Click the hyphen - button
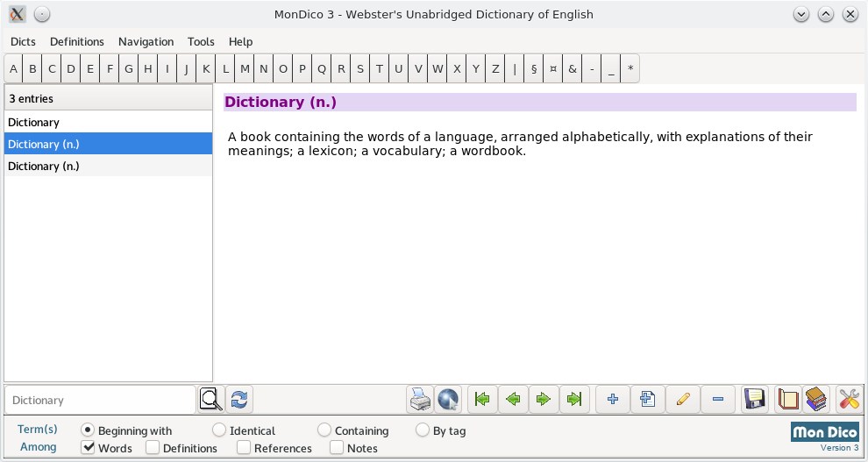 click(592, 68)
